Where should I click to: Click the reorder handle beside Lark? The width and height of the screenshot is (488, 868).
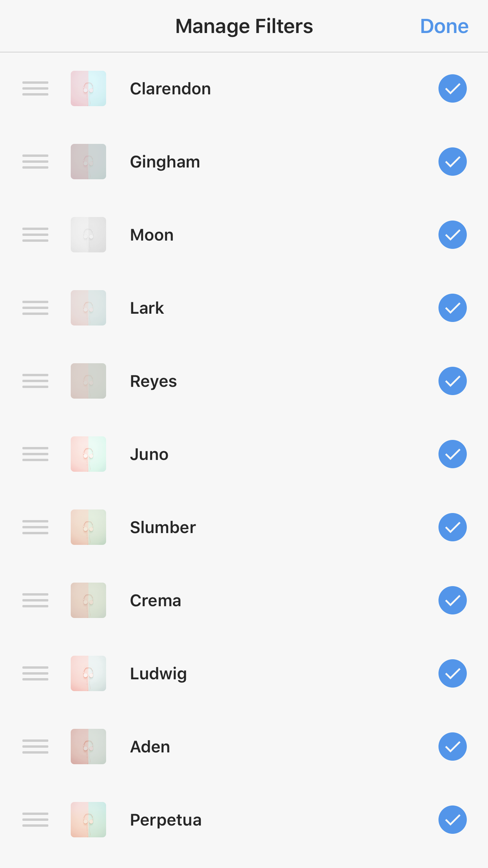tap(35, 308)
